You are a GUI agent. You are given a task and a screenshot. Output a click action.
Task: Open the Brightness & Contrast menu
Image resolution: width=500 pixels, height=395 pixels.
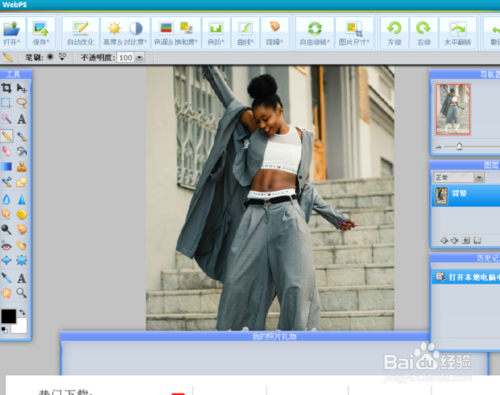(125, 33)
